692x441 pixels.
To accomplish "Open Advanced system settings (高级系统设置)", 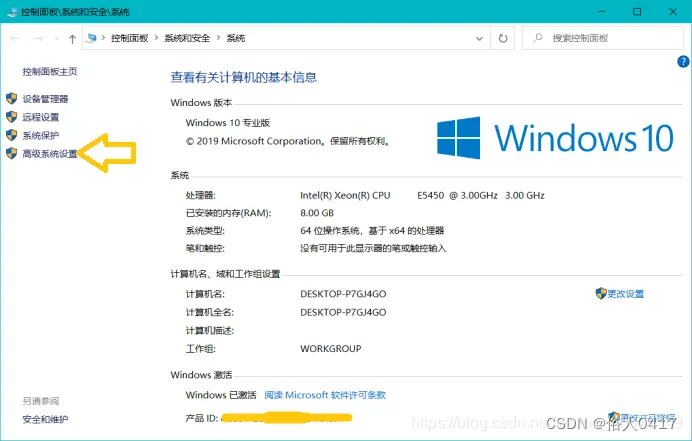I will click(50, 154).
